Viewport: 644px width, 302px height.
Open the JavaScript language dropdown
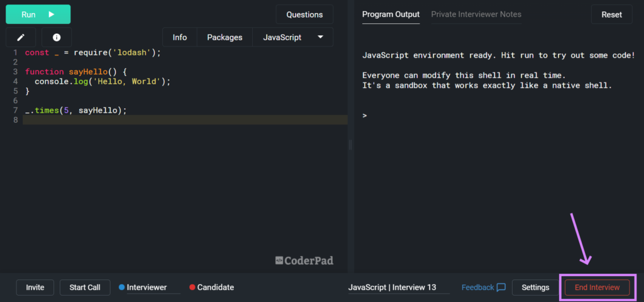[x=293, y=37]
